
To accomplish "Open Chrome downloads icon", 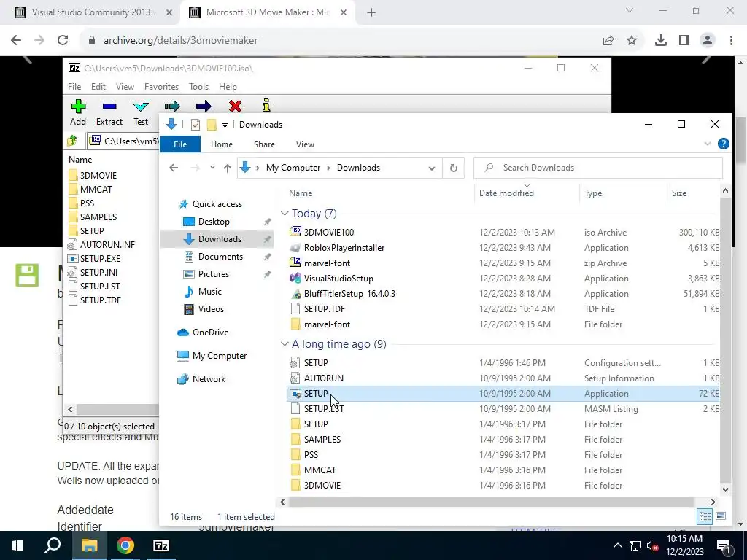I will pyautogui.click(x=661, y=41).
